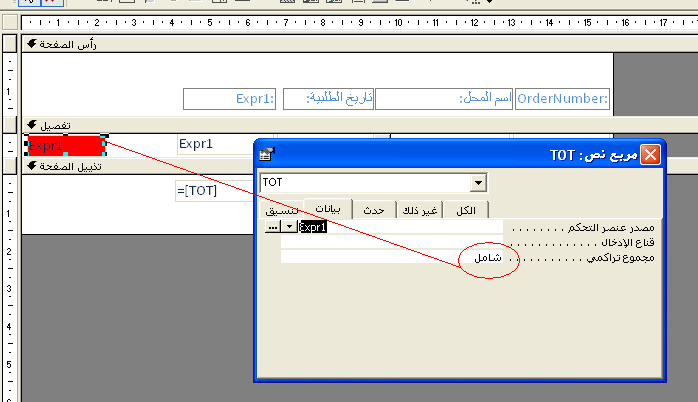
Task: Click the OrderNumber: label in page header
Action: 562,98
